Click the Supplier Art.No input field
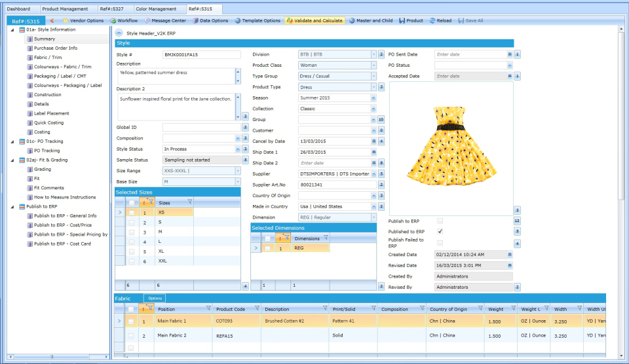Viewport: 629px width, 364px height. 337,185
